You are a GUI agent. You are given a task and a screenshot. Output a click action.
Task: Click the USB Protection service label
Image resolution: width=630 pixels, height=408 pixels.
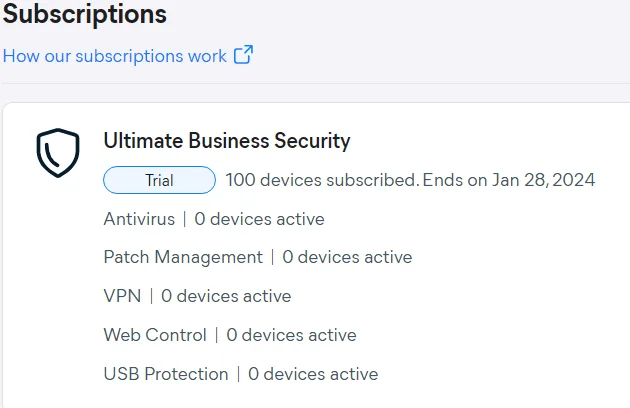point(166,374)
